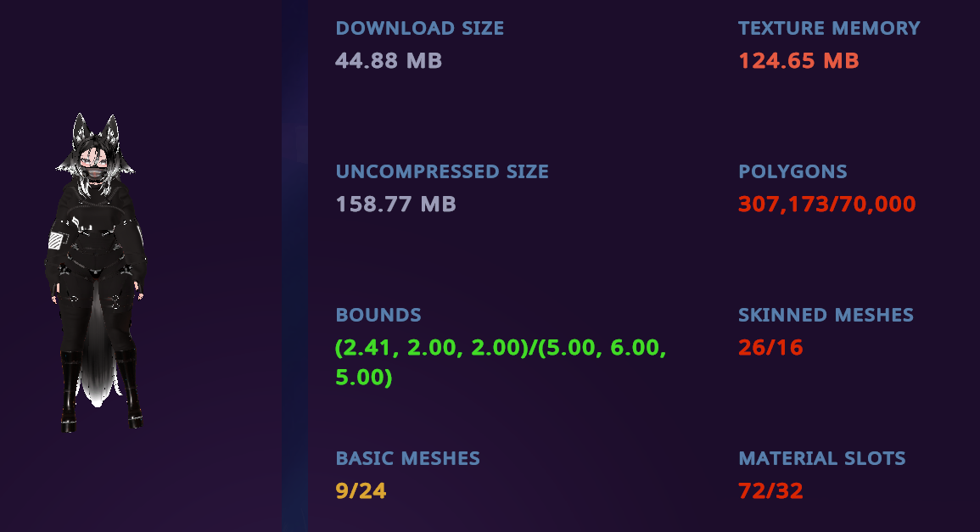Viewport: 980px width, 532px height.
Task: Click the 307,173/70,000 polygon count
Action: 827,204
